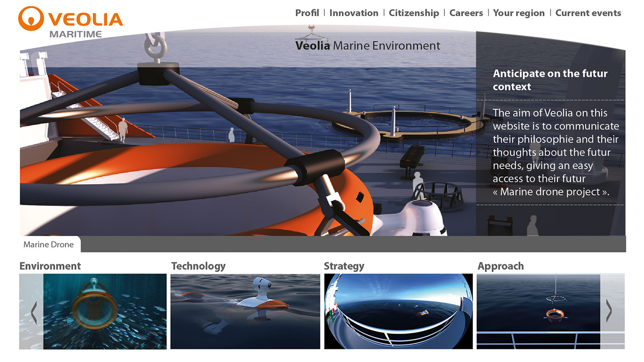Open the Innovation menu item

point(354,13)
